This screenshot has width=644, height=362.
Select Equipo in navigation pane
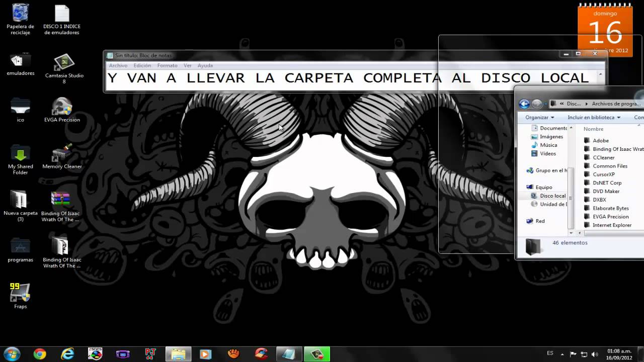[539, 187]
